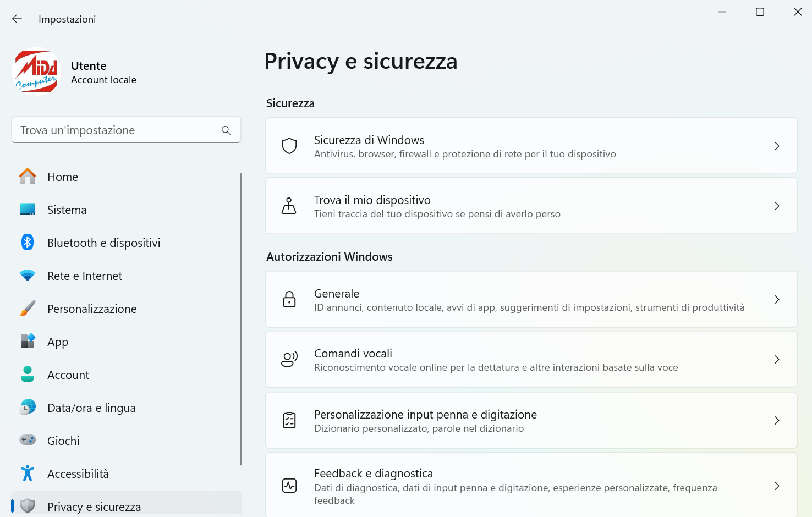Select Accessibilità in the sidebar
The height and width of the screenshot is (517, 812).
click(x=126, y=474)
